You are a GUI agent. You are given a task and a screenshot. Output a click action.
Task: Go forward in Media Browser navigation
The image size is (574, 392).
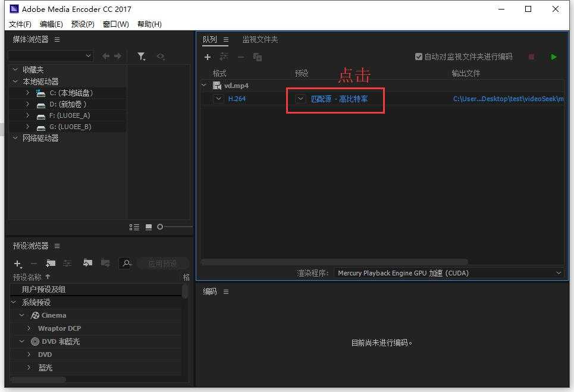pyautogui.click(x=118, y=57)
